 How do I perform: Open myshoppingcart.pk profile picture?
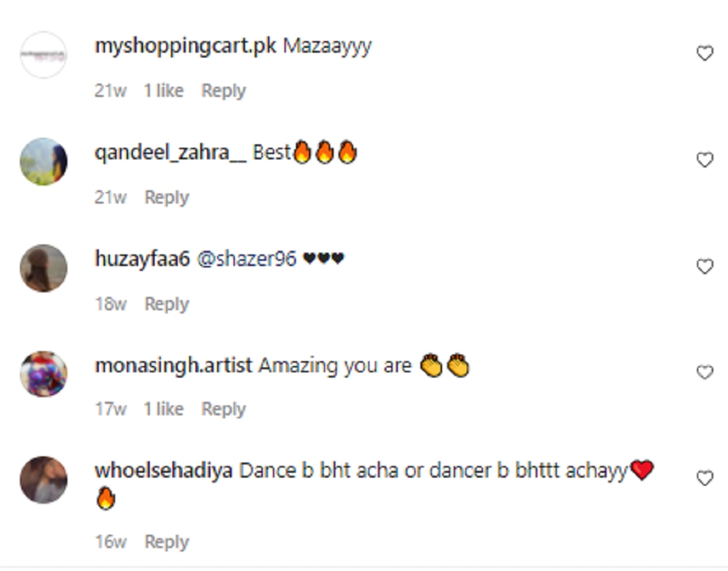[x=43, y=55]
